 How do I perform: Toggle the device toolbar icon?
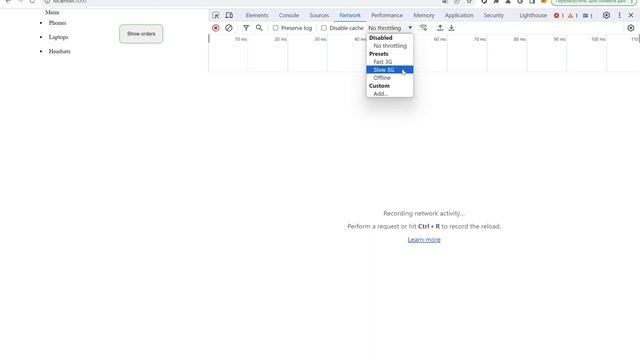[229, 16]
